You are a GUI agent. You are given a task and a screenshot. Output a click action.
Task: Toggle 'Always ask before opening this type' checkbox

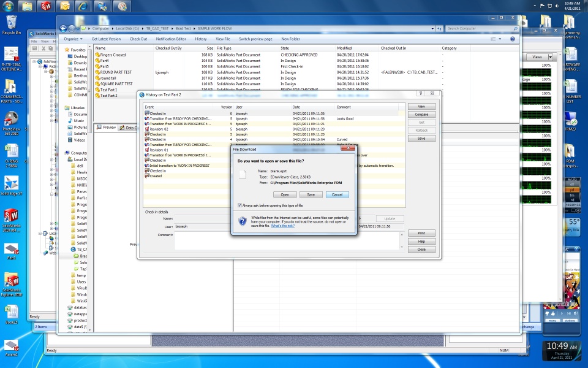(x=239, y=205)
